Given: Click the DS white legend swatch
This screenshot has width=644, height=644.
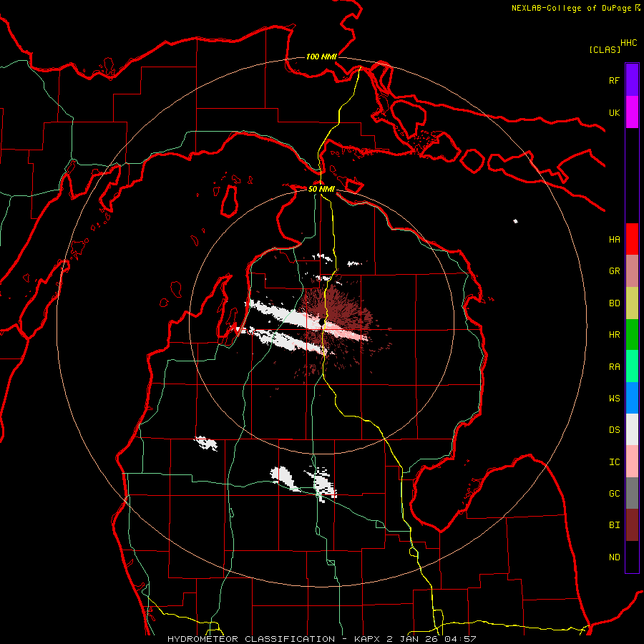Looking at the screenshot, I should click(632, 429).
